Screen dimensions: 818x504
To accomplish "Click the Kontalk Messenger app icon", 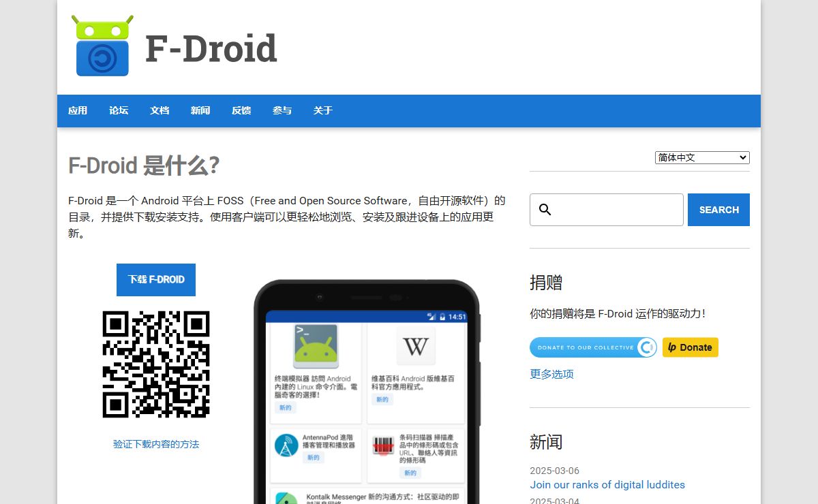I will (286, 499).
